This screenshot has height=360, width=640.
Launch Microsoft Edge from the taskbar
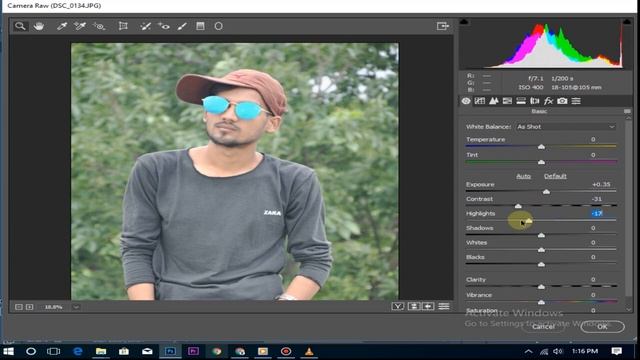coord(78,351)
